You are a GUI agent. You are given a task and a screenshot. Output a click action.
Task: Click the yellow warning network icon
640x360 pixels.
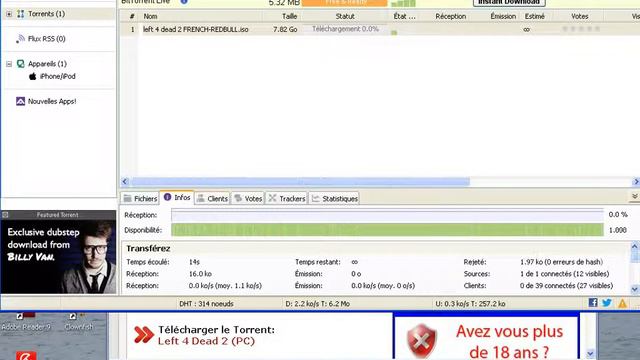(622, 303)
